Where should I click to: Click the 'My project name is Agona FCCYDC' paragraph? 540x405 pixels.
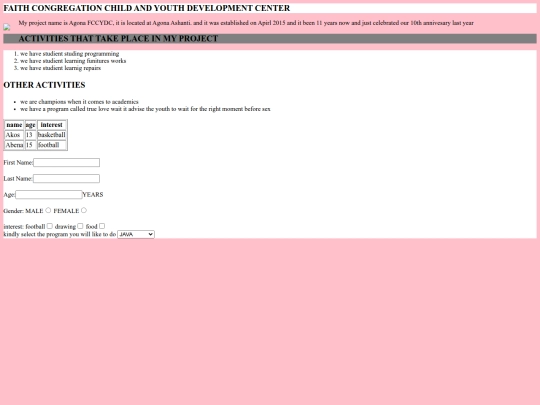246,23
